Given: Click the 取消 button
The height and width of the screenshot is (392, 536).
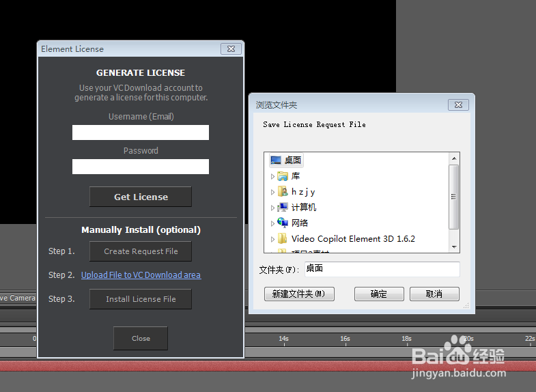Looking at the screenshot, I should click(x=434, y=294).
